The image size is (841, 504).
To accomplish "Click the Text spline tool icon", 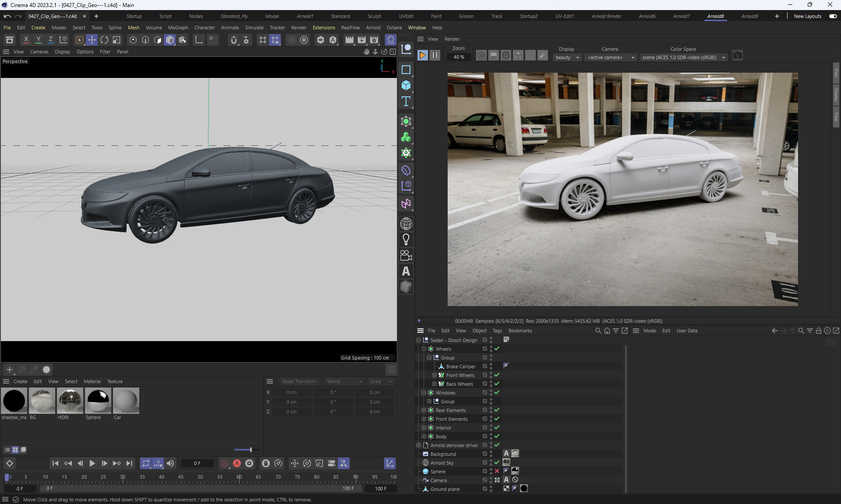I will coord(406,102).
